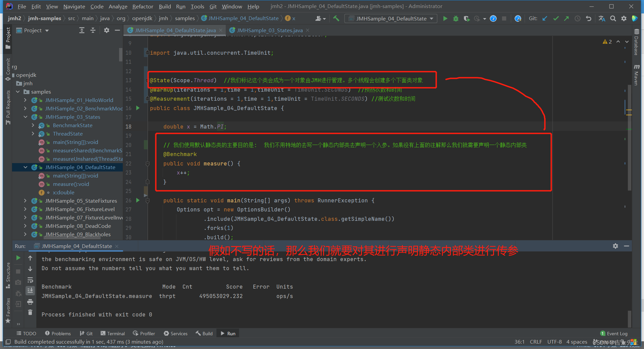Clear Run output with trash icon
The width and height of the screenshot is (644, 349).
[30, 312]
